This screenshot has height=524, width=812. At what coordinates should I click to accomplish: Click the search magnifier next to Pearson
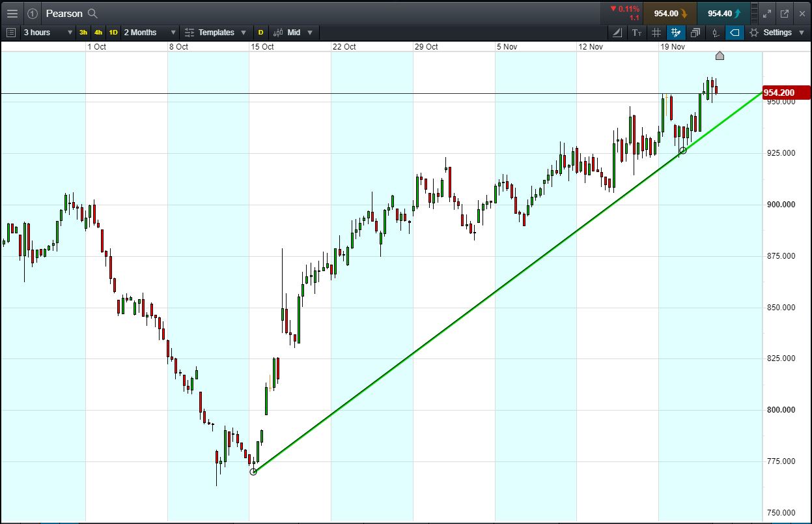92,13
